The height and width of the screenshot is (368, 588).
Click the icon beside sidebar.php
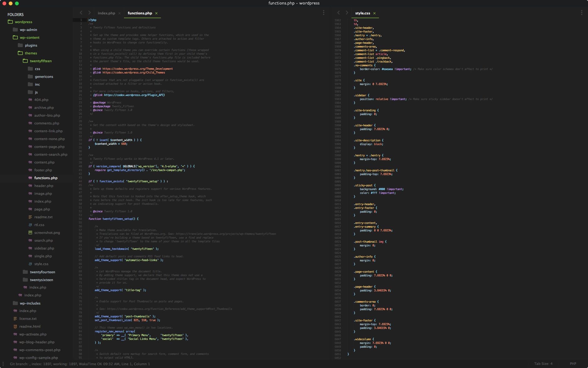[x=30, y=248]
